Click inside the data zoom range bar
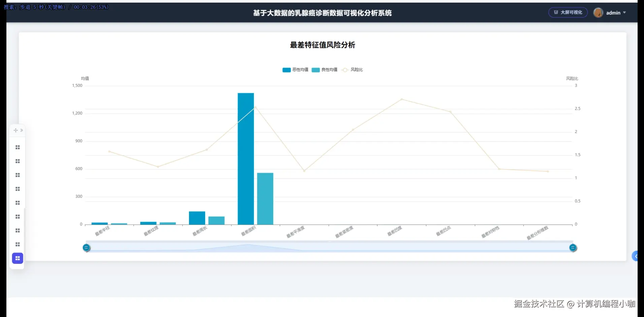Screen dimensions: 644x317 [x=329, y=247]
